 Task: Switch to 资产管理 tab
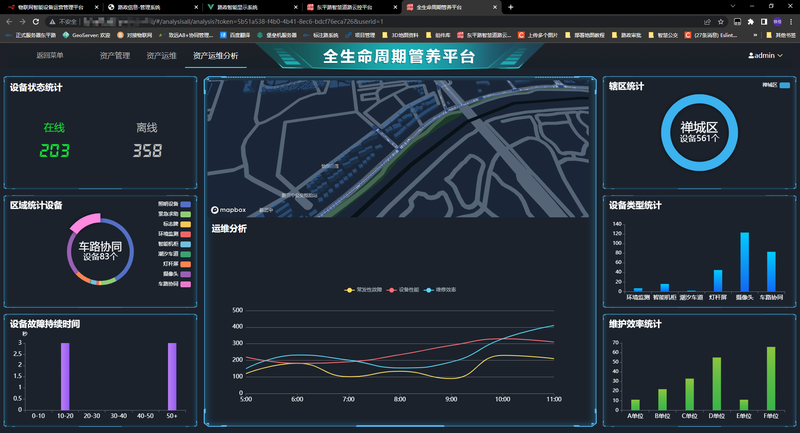[x=115, y=56]
